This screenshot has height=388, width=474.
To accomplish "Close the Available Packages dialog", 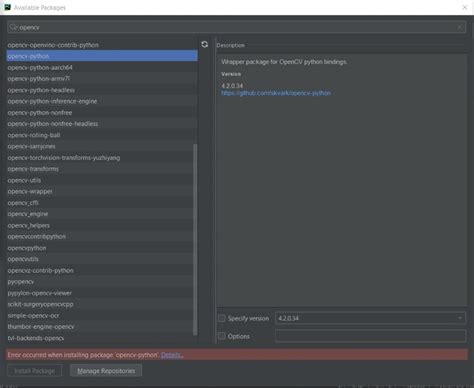I will 465,7.
